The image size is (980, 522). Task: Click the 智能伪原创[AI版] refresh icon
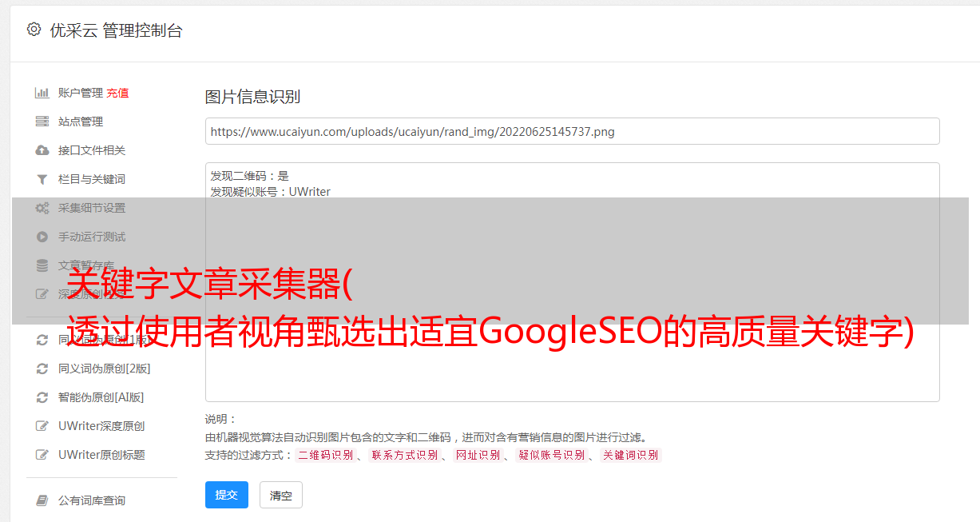point(42,397)
